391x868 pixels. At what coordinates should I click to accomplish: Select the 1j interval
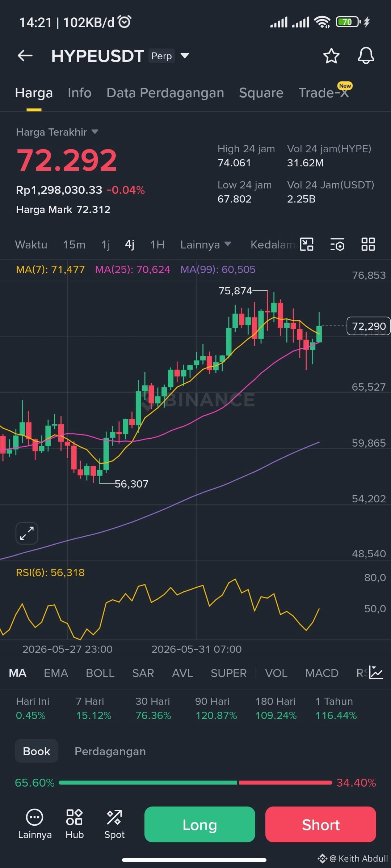106,244
